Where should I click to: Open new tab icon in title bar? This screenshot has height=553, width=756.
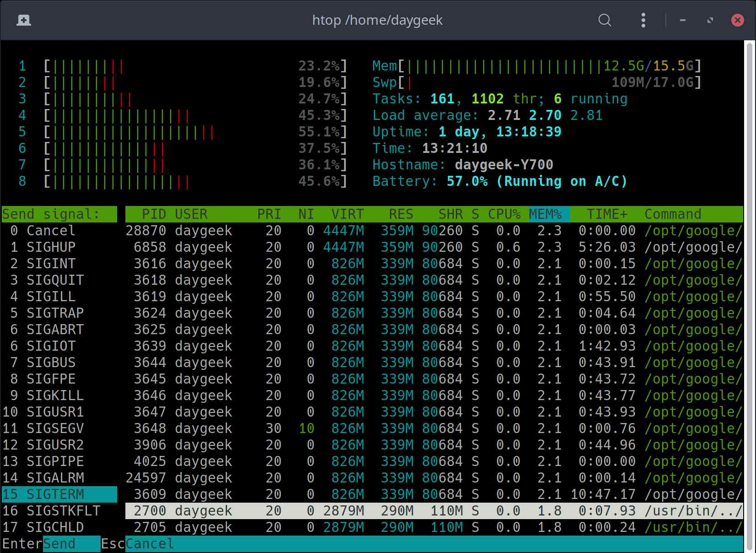(24, 20)
